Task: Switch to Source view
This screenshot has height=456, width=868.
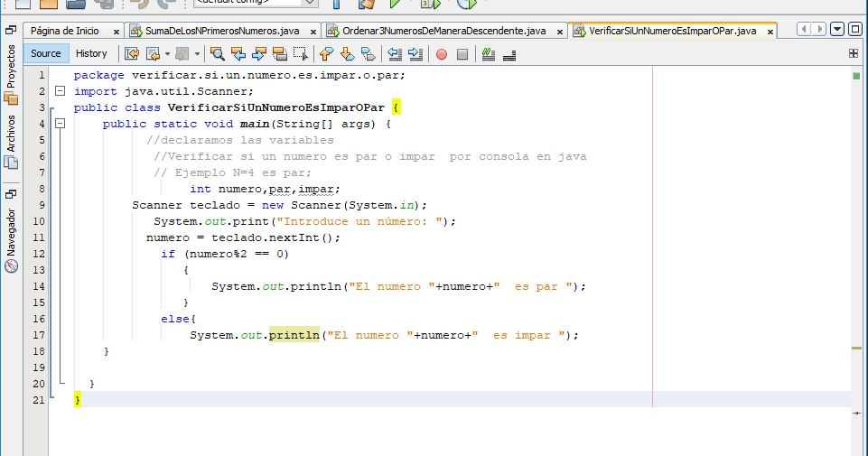Action: coord(46,53)
